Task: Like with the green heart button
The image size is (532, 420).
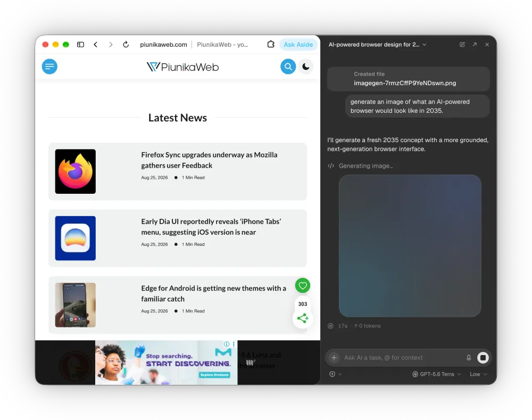Action: 303,285
